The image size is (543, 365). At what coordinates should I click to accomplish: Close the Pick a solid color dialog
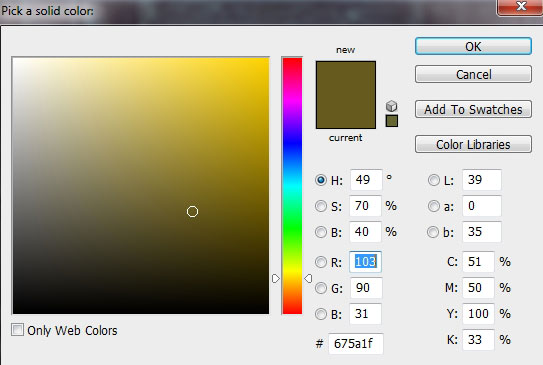pyautogui.click(x=520, y=7)
